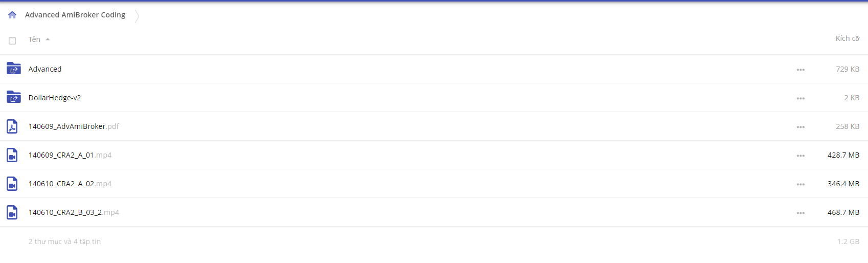Screen dimensions: 868x263
Task: Open the 140609_AdvAmiBroker.pdf file name
Action: 74,126
